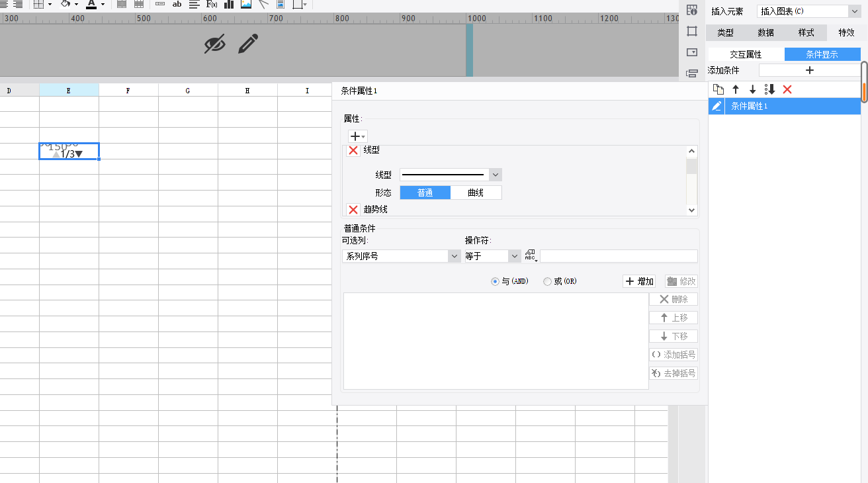Image resolution: width=868 pixels, height=483 pixels.
Task: Click the 上移 move up button
Action: click(x=673, y=318)
